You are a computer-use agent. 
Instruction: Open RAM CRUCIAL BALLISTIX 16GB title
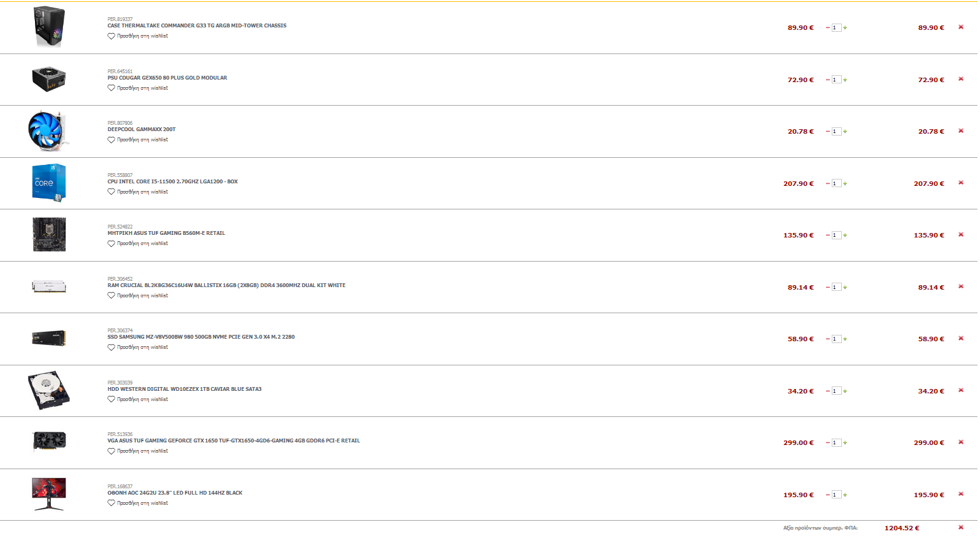[x=227, y=286]
